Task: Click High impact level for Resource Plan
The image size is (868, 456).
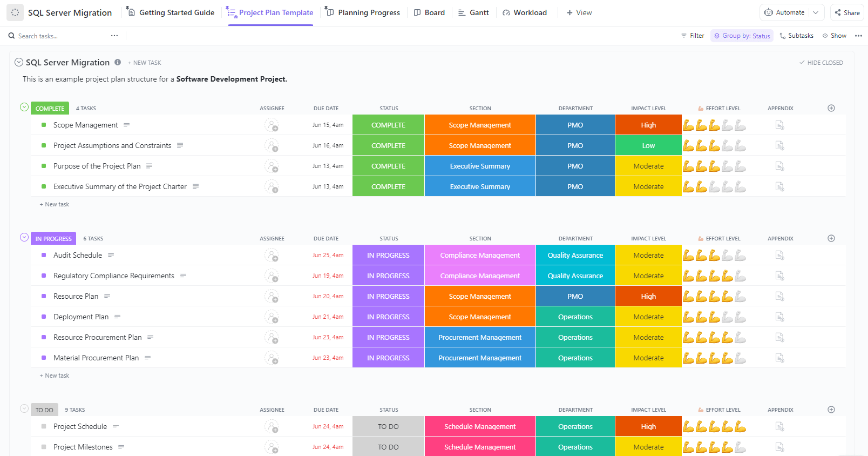Action: pyautogui.click(x=648, y=296)
